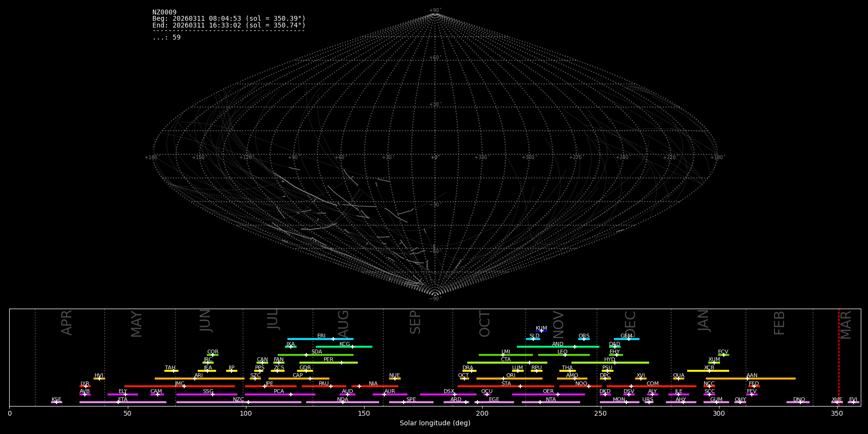Select the JMC shower label
868x434 pixels.
pos(180,384)
